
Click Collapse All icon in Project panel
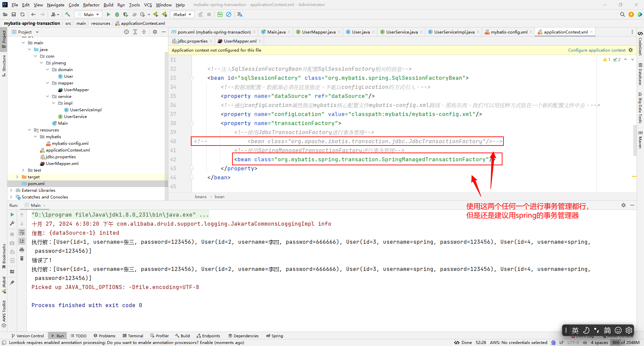pyautogui.click(x=144, y=32)
